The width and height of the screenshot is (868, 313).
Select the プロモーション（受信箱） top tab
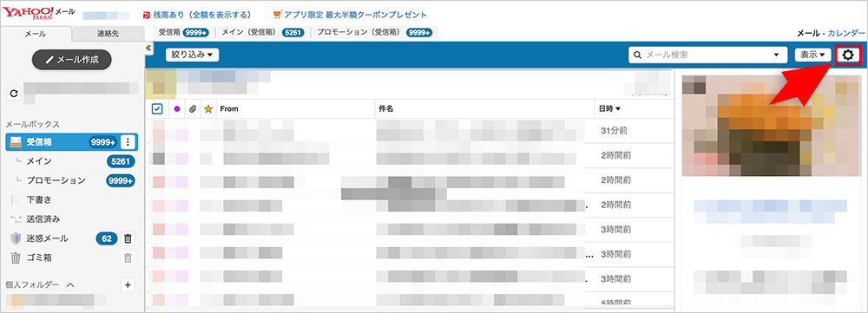tap(375, 33)
